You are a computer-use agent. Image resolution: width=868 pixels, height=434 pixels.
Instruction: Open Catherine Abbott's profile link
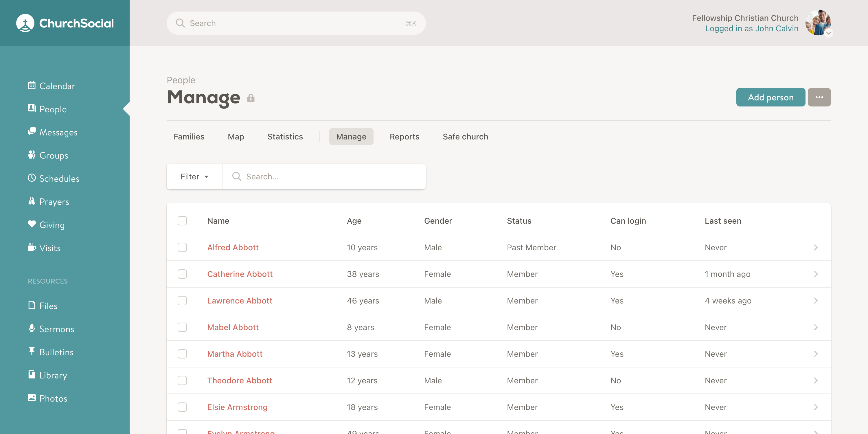coord(240,274)
